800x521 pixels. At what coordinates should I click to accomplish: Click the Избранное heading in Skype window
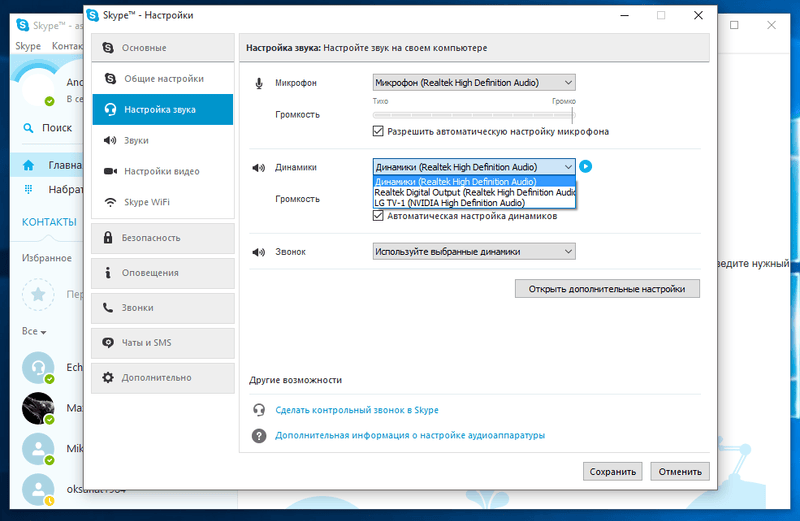[x=46, y=258]
